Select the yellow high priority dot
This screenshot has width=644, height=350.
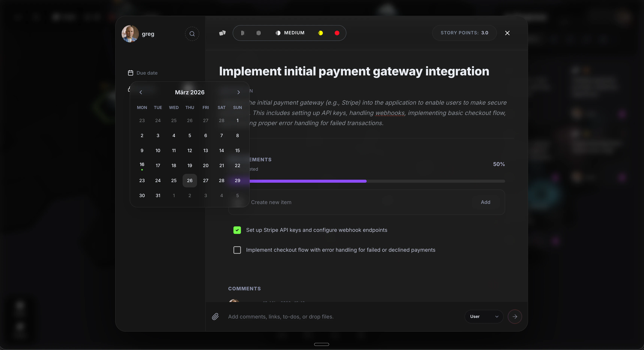(x=320, y=33)
